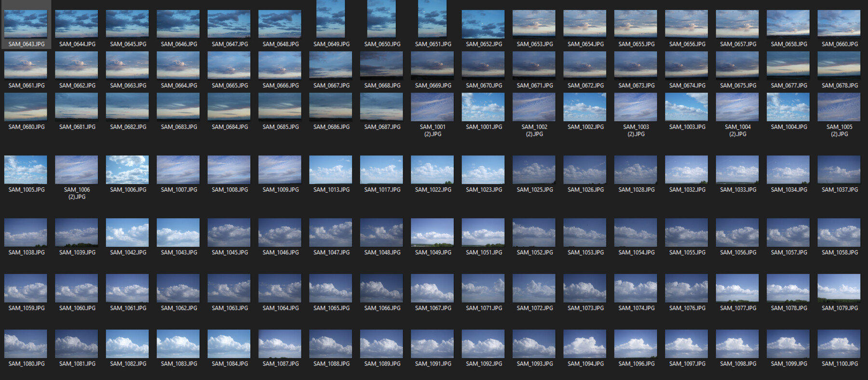This screenshot has width=868, height=380.
Task: Click the file name SAM_0682.JPG
Action: click(x=128, y=127)
